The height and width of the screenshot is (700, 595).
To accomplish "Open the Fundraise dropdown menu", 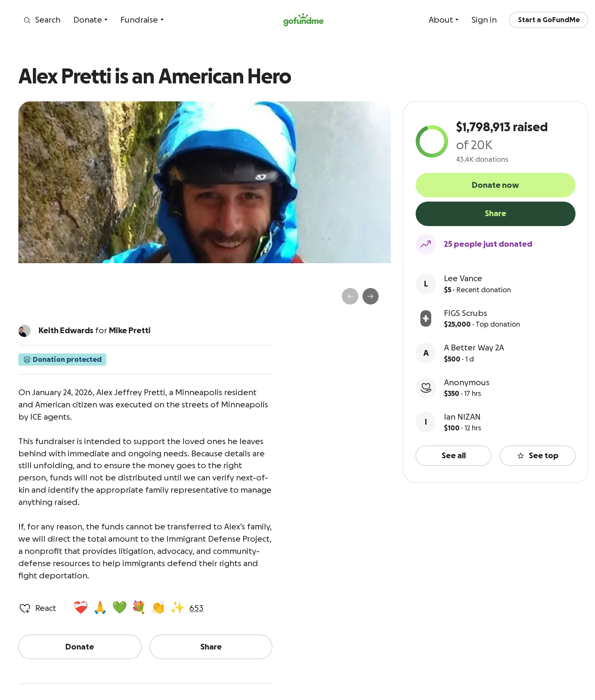I will (x=142, y=20).
